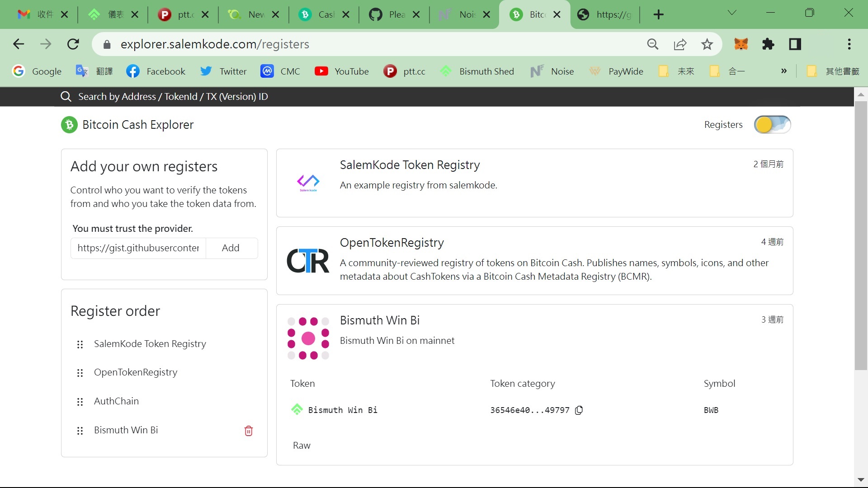Open the Bitcoin Cash Explorer logo
Image resolution: width=868 pixels, height=488 pixels.
coord(69,125)
